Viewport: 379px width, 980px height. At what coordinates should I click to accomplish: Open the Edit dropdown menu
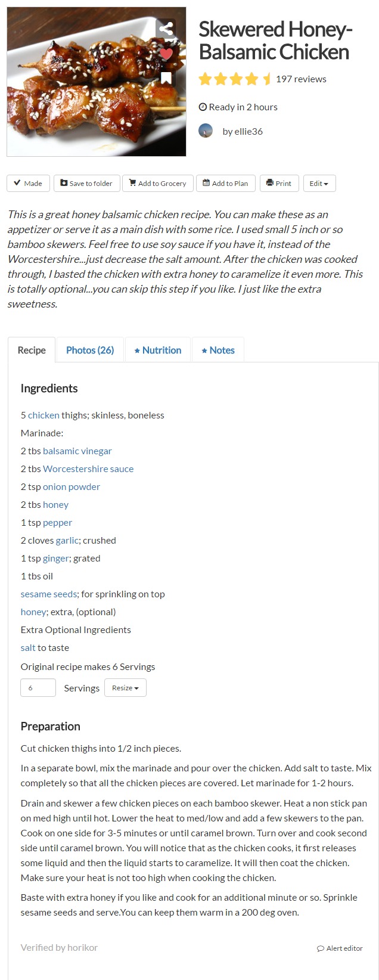[x=319, y=184]
